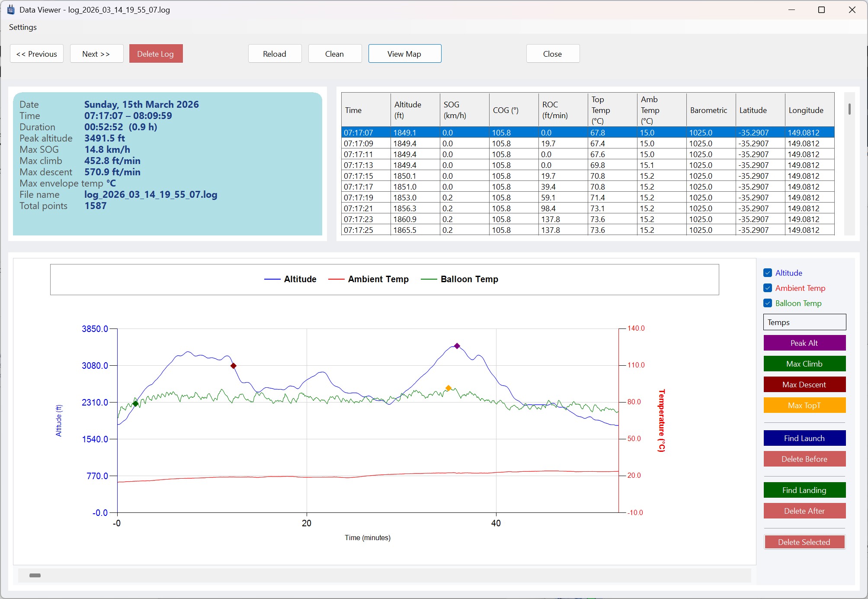Click the COG (°) column header
The height and width of the screenshot is (599, 868).
click(x=514, y=110)
